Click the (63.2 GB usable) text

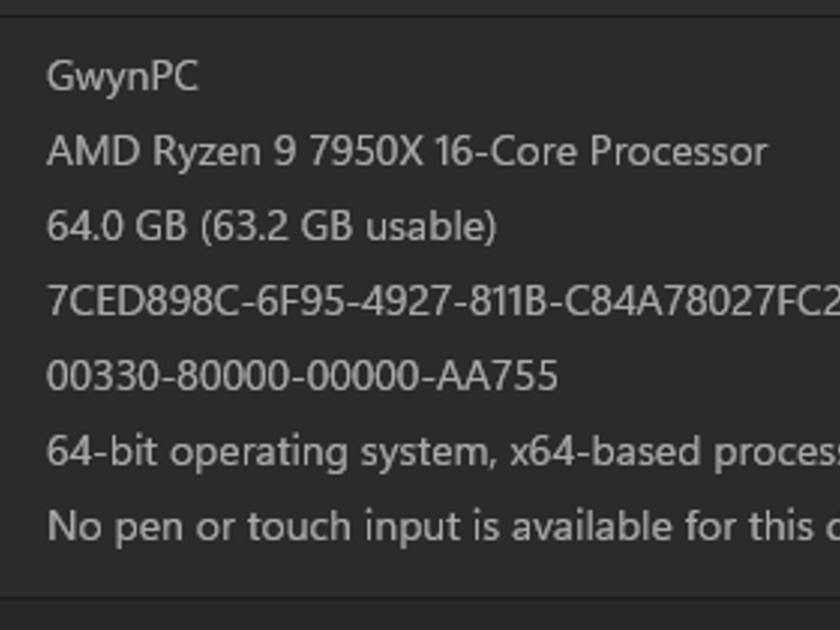click(x=349, y=227)
